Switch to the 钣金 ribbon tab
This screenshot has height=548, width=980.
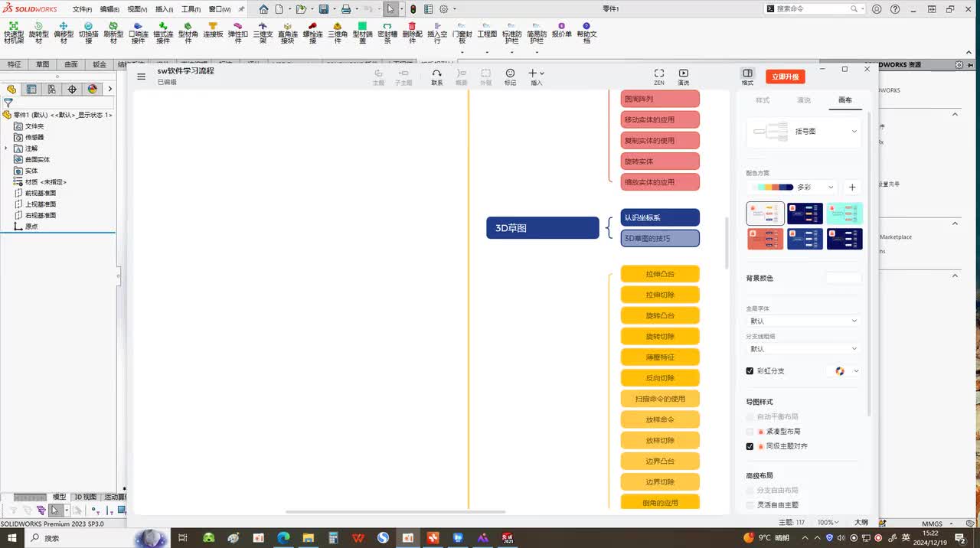100,65
